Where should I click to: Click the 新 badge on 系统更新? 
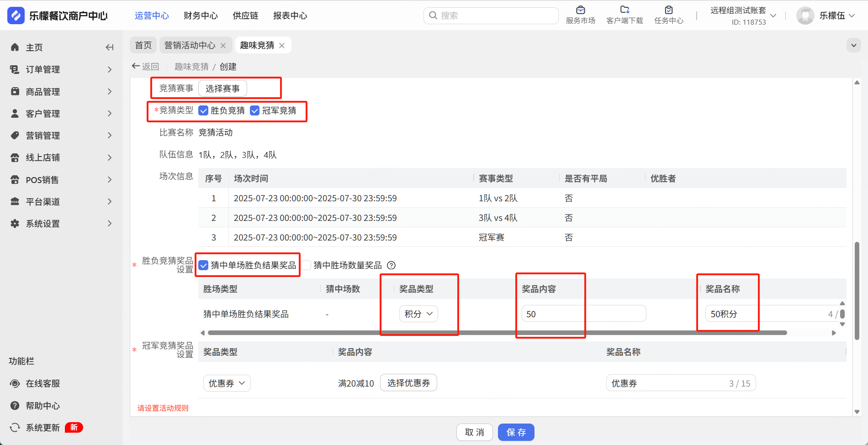(x=74, y=427)
